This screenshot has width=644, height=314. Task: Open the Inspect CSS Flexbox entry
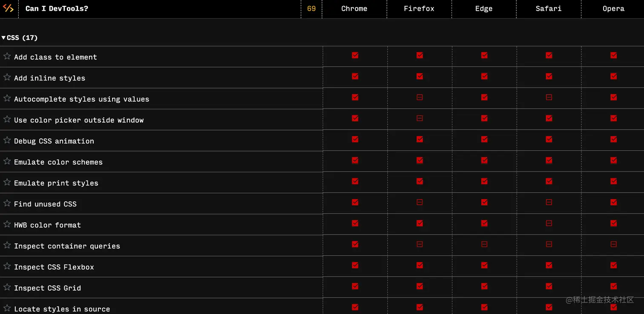54,267
